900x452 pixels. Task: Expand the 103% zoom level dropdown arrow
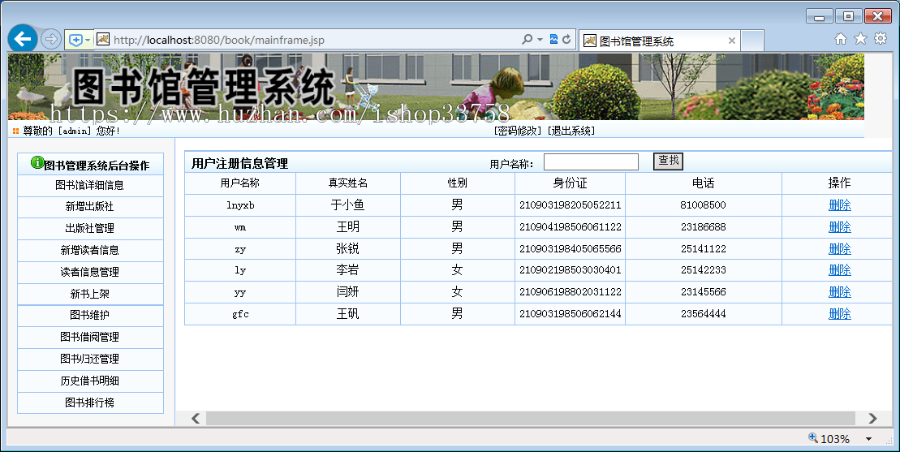(x=868, y=439)
